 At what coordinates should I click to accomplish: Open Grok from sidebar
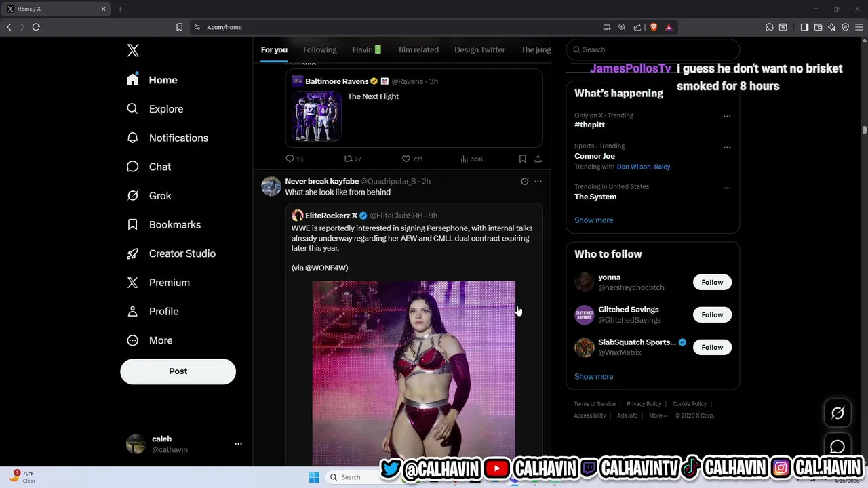click(x=149, y=196)
